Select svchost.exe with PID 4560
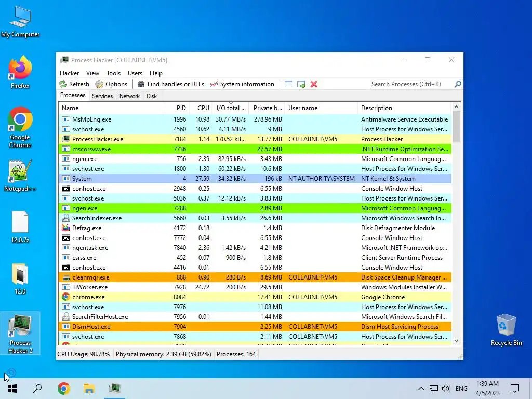This screenshot has height=399, width=532. [255, 129]
